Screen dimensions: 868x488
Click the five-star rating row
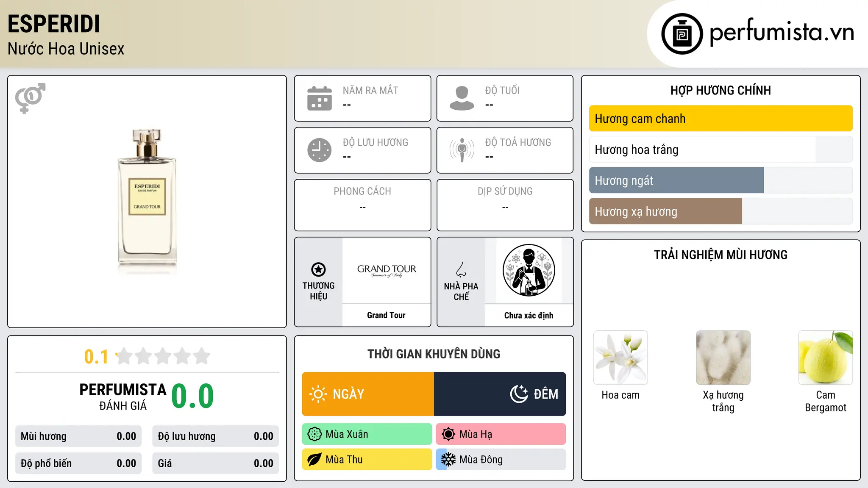tap(163, 357)
